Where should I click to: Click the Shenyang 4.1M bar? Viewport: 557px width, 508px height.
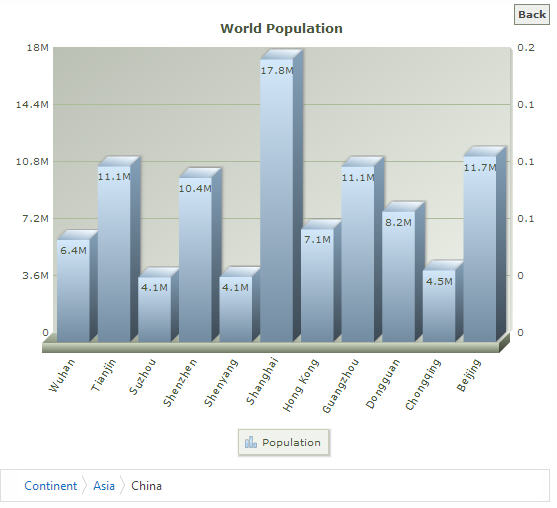236,309
